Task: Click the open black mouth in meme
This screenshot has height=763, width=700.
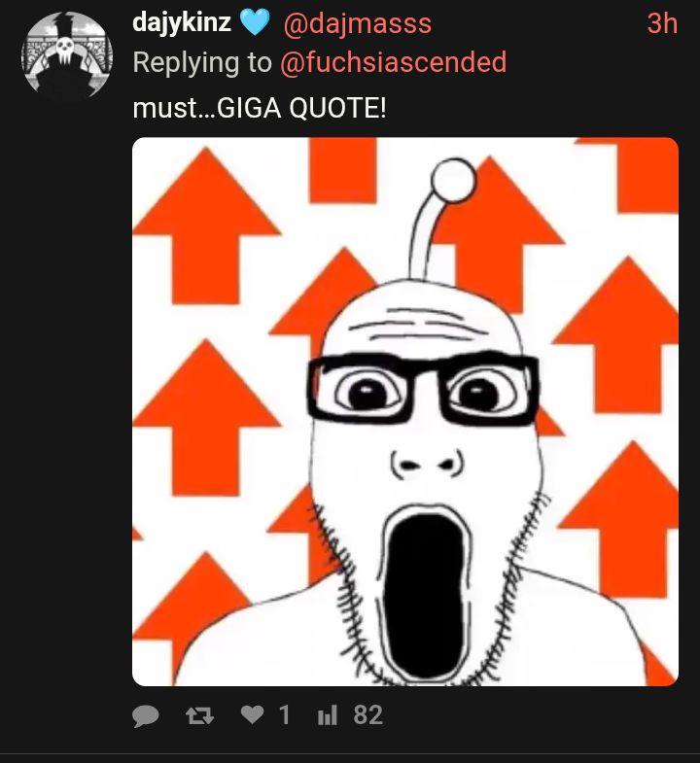Action: click(425, 594)
